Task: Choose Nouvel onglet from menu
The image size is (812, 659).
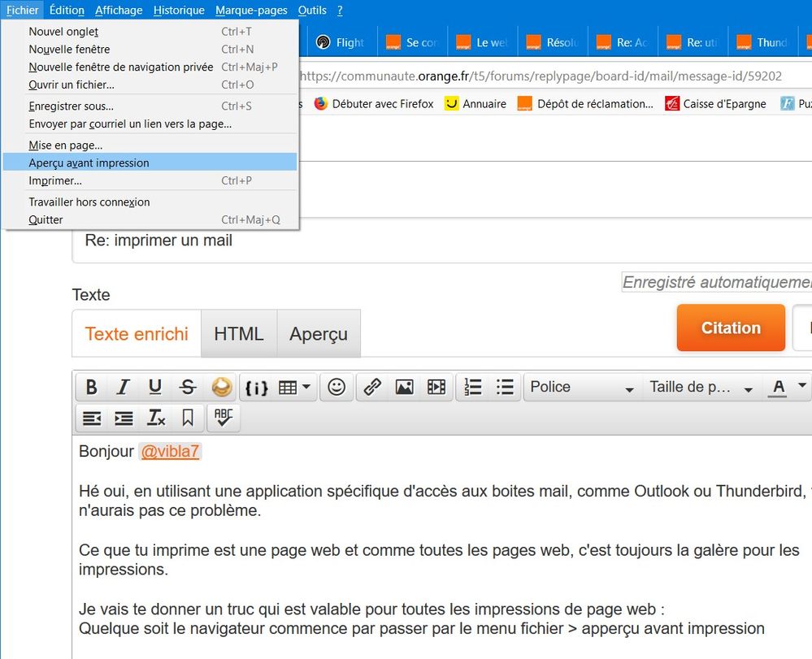Action: click(150, 32)
